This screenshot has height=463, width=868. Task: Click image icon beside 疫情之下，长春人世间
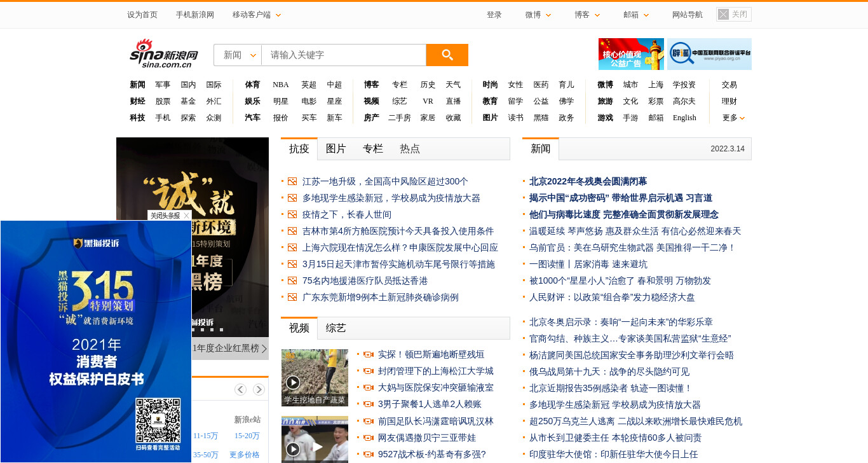(x=292, y=214)
